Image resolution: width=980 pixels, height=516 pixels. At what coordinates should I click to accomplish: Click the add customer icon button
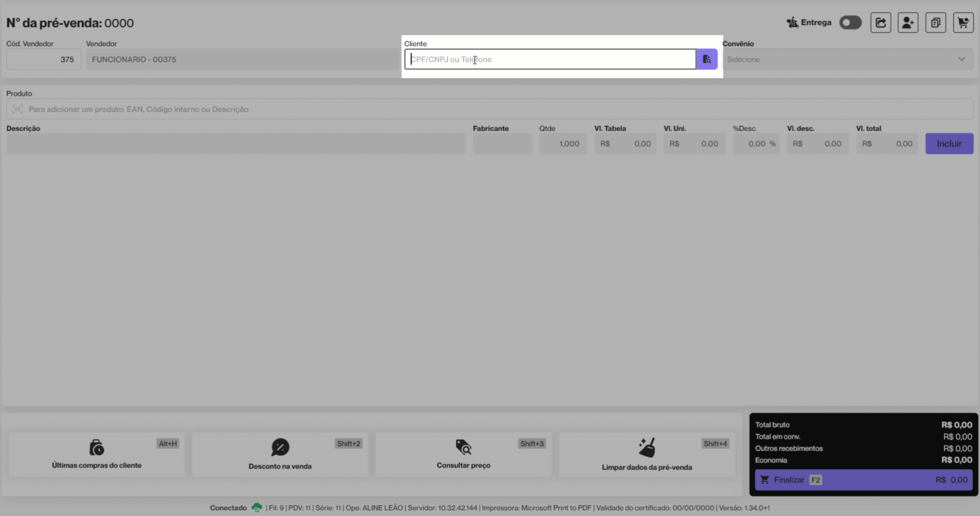pyautogui.click(x=908, y=23)
